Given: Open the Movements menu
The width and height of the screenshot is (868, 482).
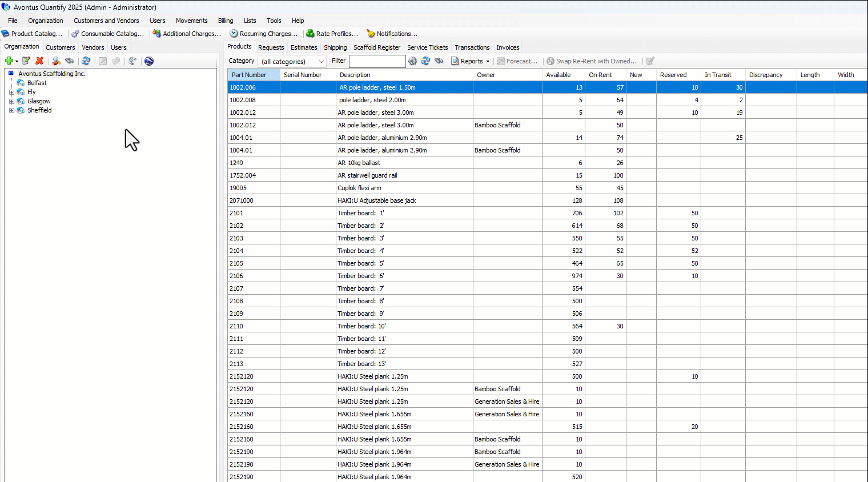Looking at the screenshot, I should tap(191, 21).
